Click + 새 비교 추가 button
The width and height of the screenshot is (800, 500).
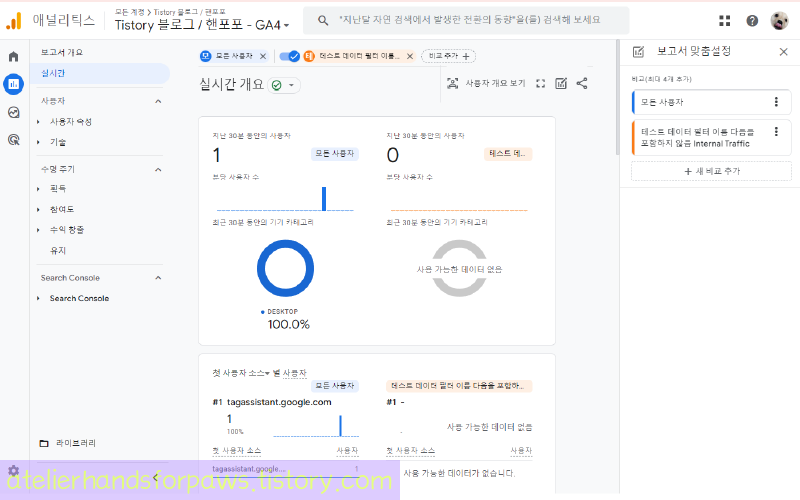[x=711, y=171]
